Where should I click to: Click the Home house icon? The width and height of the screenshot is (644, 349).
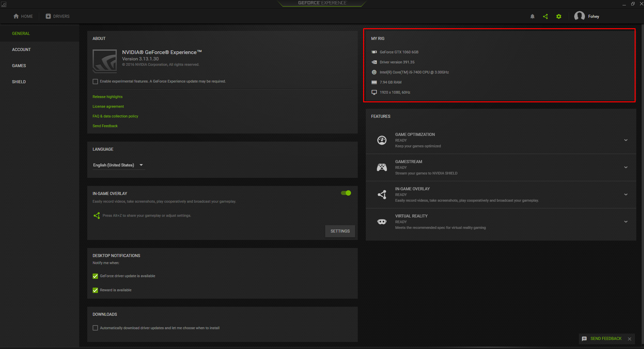(x=16, y=16)
